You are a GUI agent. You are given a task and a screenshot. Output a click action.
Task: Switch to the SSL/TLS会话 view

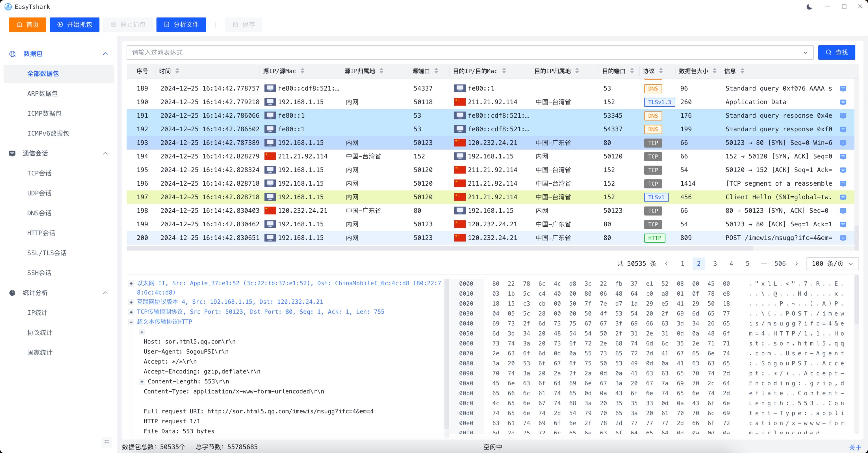coord(47,253)
